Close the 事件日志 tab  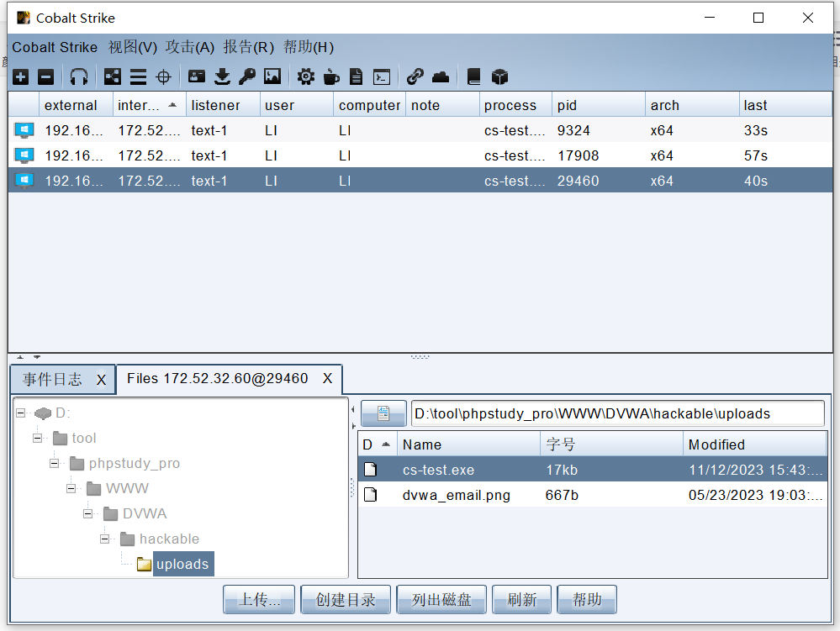101,380
